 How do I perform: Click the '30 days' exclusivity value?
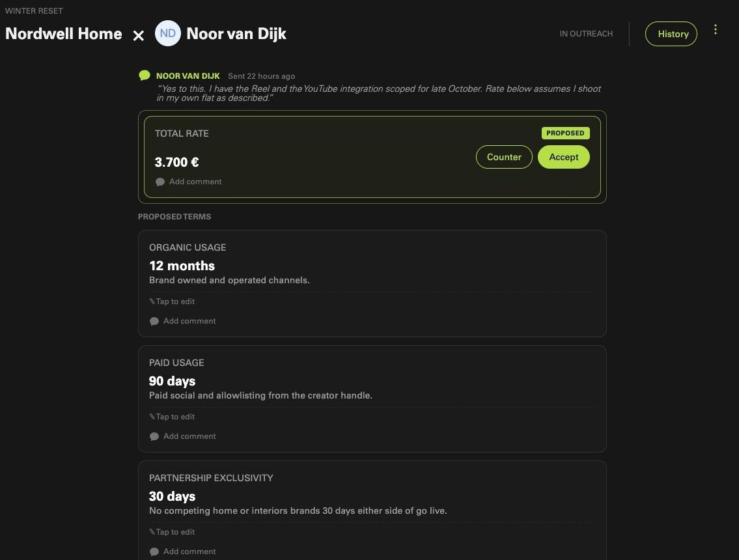[x=172, y=496]
